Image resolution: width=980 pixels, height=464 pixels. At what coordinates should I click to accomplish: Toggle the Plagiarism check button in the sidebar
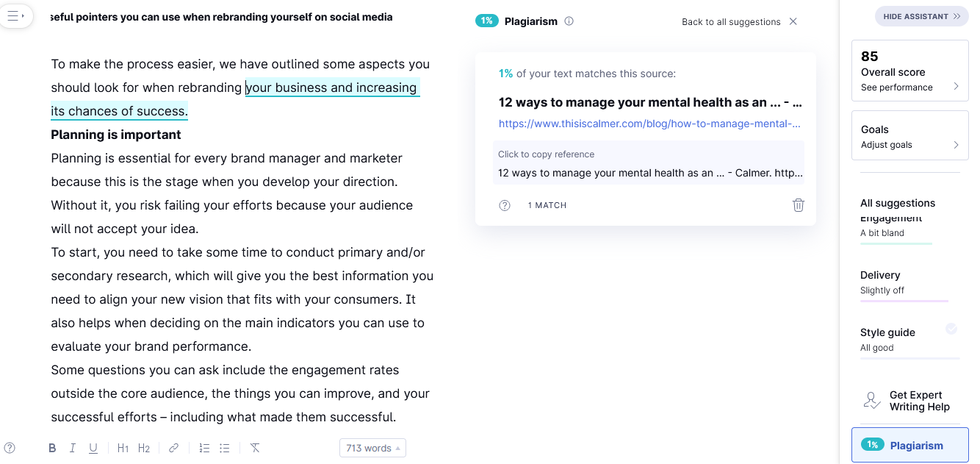point(909,445)
